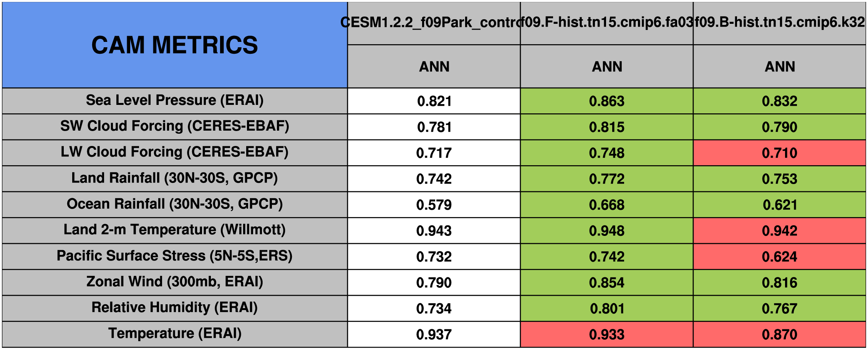Click the f09.B-hist.tn15.cmip6.k32 column header
868x350 pixels.
click(x=779, y=23)
